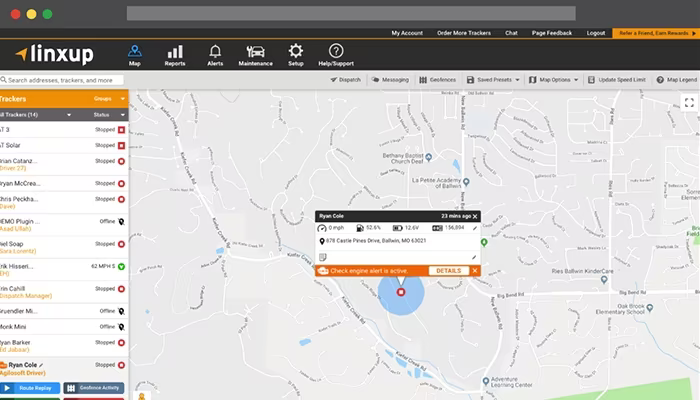Select the Chris Peckha... tracker row

[x=64, y=203]
